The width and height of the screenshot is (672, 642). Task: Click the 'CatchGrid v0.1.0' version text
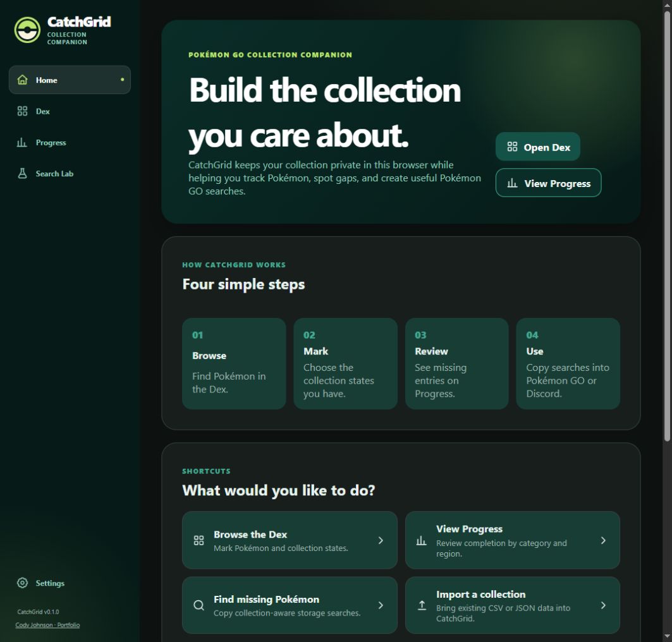pos(38,612)
